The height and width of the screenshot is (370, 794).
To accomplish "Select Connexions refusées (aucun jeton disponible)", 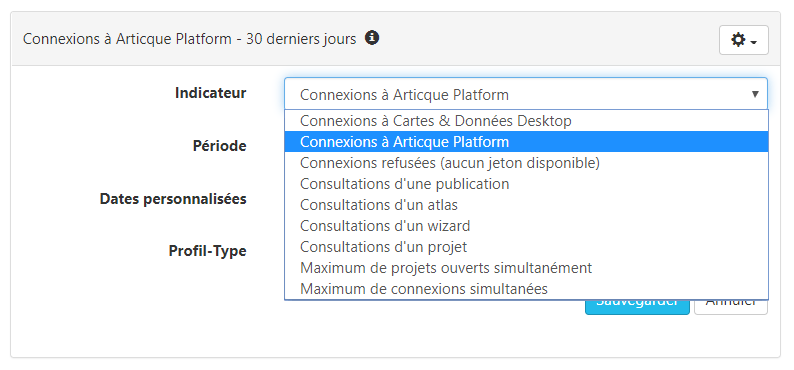I will pyautogui.click(x=526, y=163).
